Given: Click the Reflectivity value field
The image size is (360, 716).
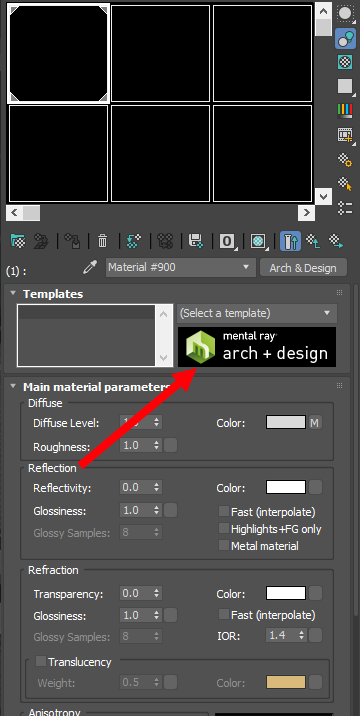Looking at the screenshot, I should 136,487.
